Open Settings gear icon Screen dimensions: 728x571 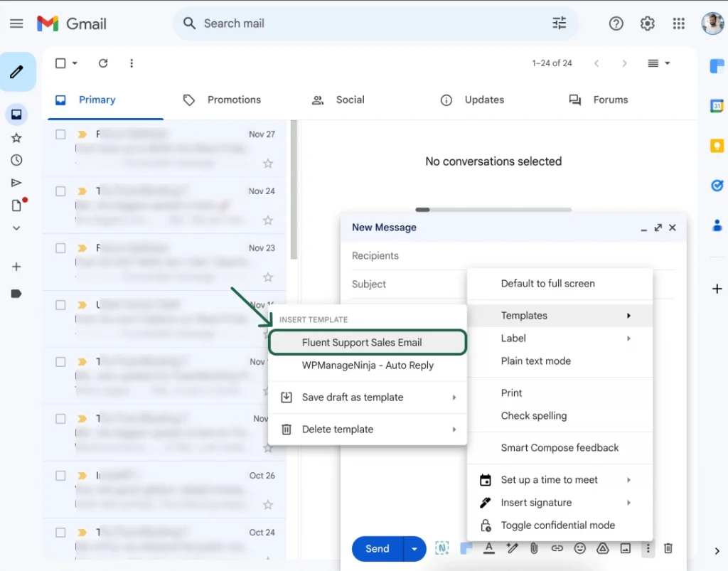coord(647,23)
